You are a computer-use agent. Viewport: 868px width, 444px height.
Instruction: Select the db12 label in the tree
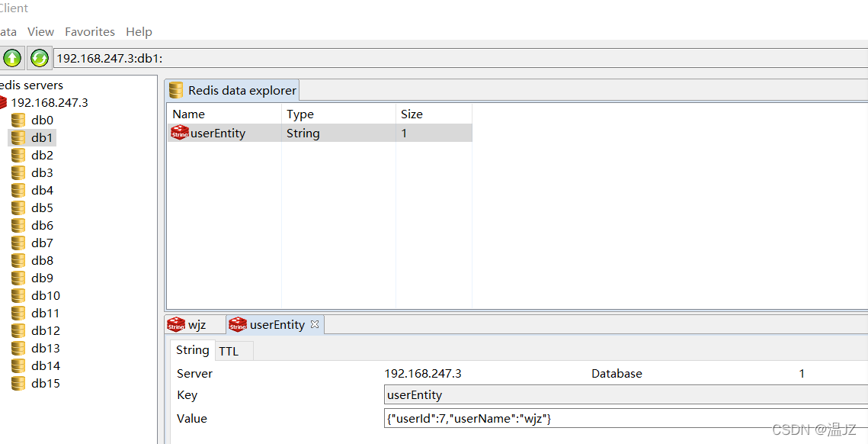[46, 331]
